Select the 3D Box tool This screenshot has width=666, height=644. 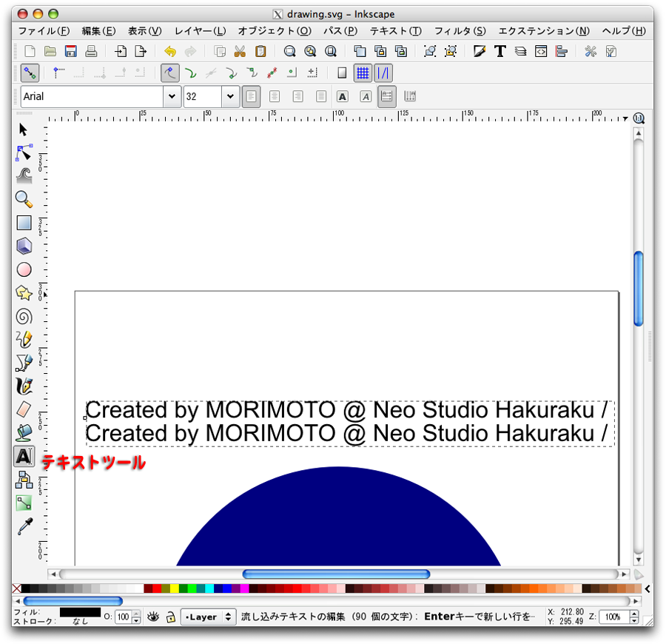pos(24,246)
